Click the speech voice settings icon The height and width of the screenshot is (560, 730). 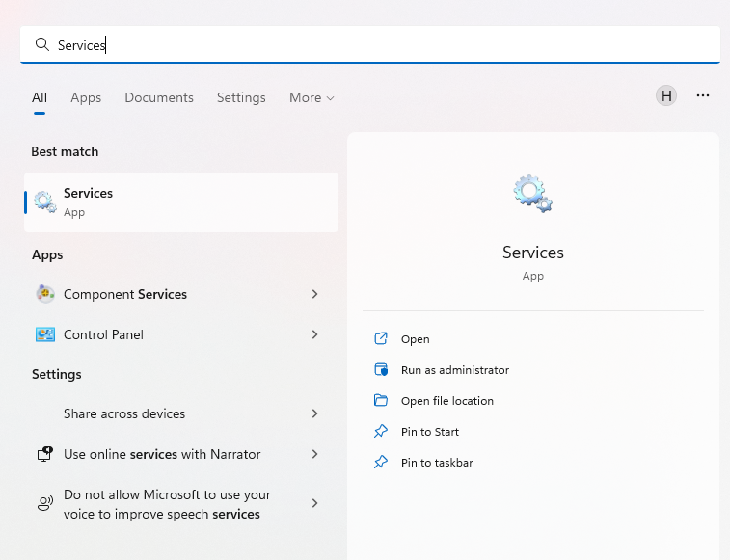pos(45,503)
